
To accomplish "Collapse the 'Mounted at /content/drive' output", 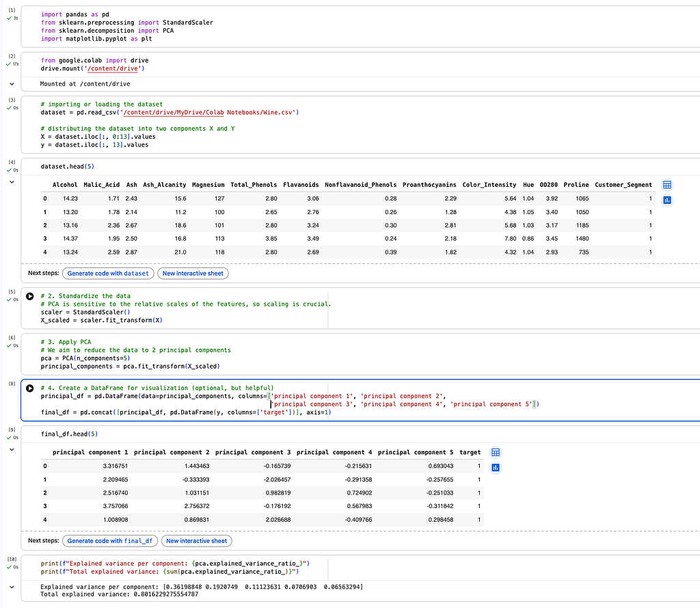I will (12, 84).
